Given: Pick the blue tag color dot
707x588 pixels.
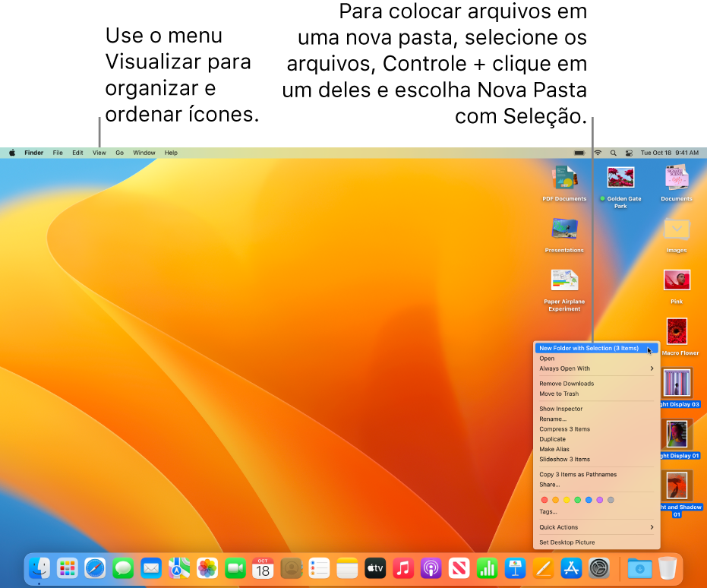Looking at the screenshot, I should click(x=589, y=500).
